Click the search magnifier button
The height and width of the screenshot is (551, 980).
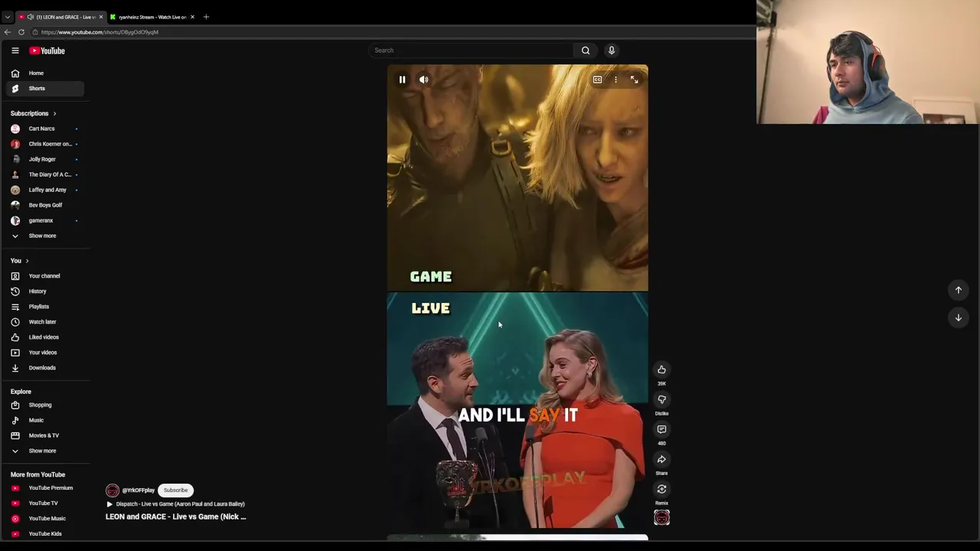click(585, 51)
